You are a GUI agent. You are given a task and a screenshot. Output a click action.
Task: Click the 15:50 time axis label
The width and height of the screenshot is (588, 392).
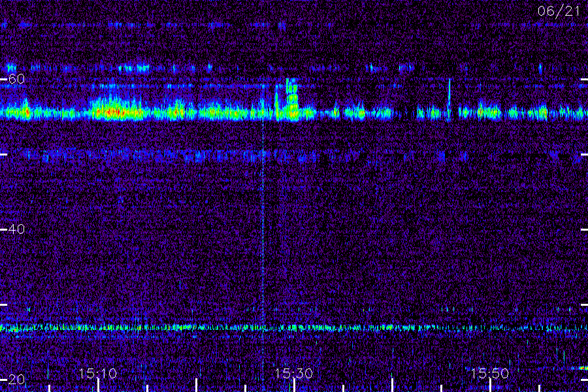tap(490, 374)
